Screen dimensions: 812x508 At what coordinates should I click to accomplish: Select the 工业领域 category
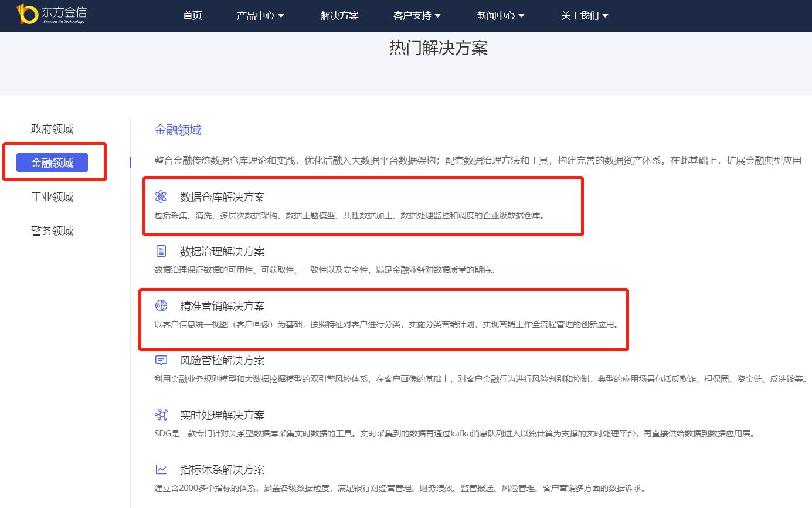click(x=52, y=197)
